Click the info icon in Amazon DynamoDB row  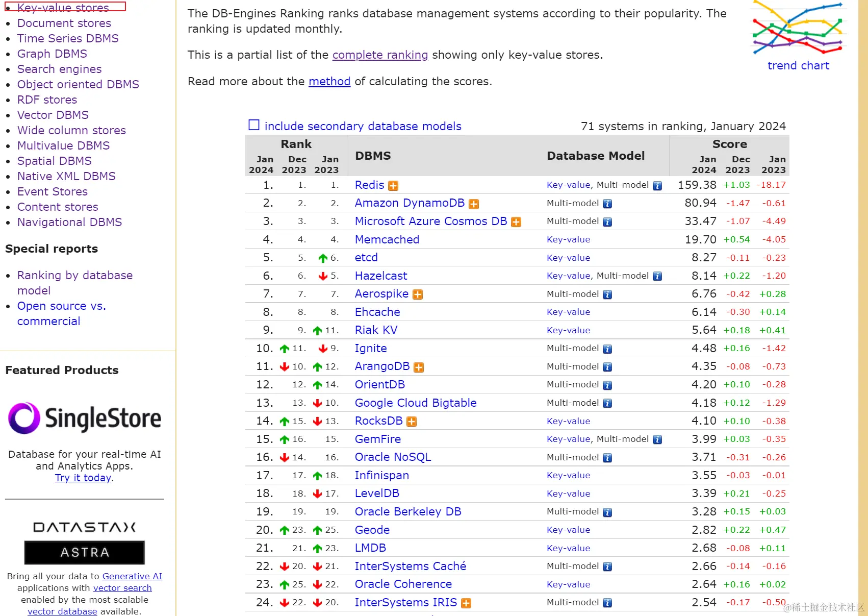[x=607, y=204]
